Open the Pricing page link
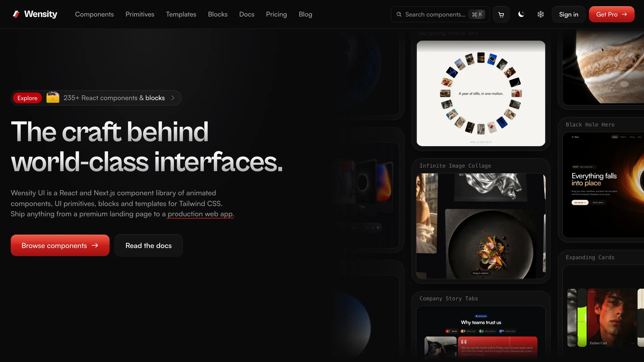 (x=276, y=14)
